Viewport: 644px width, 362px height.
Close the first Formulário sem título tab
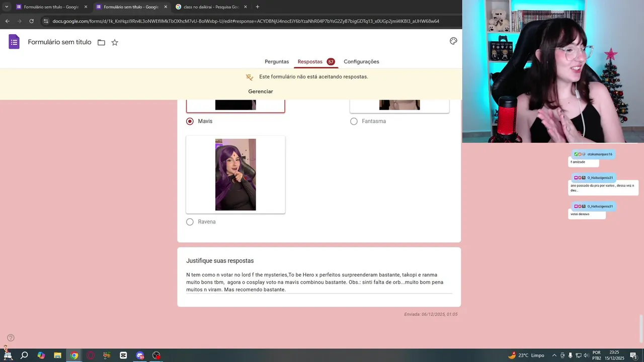[86, 7]
